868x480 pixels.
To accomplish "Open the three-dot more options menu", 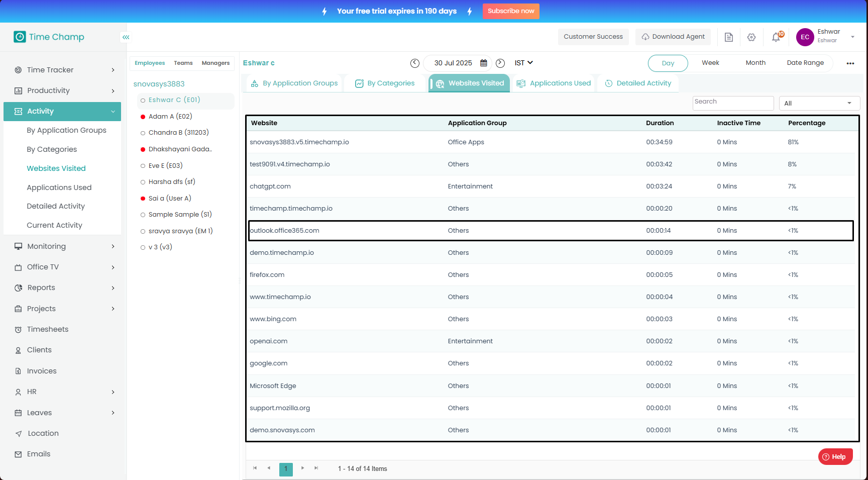I will click(x=850, y=63).
